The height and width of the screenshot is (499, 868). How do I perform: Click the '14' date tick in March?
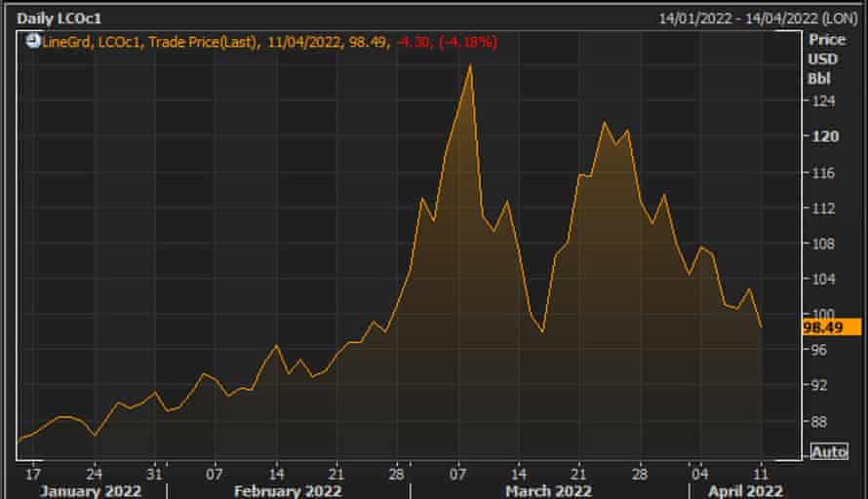(518, 474)
